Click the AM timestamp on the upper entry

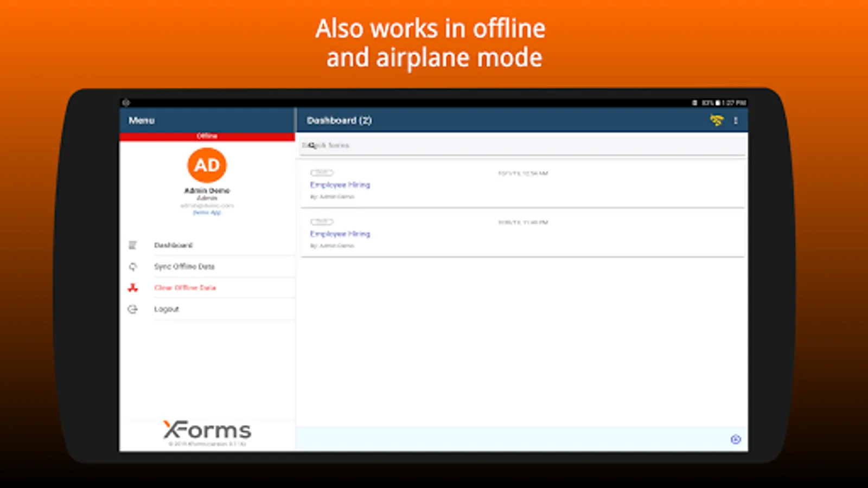tap(523, 174)
